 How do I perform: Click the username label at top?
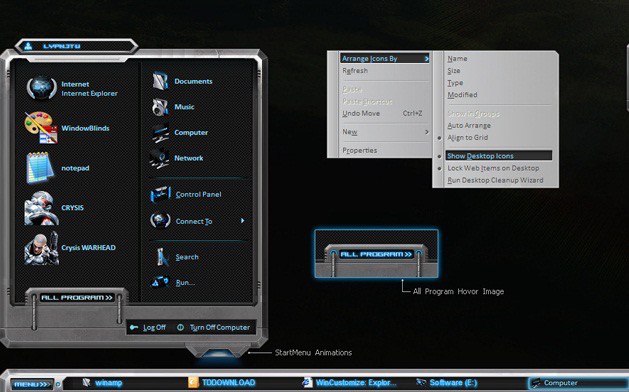[x=61, y=46]
